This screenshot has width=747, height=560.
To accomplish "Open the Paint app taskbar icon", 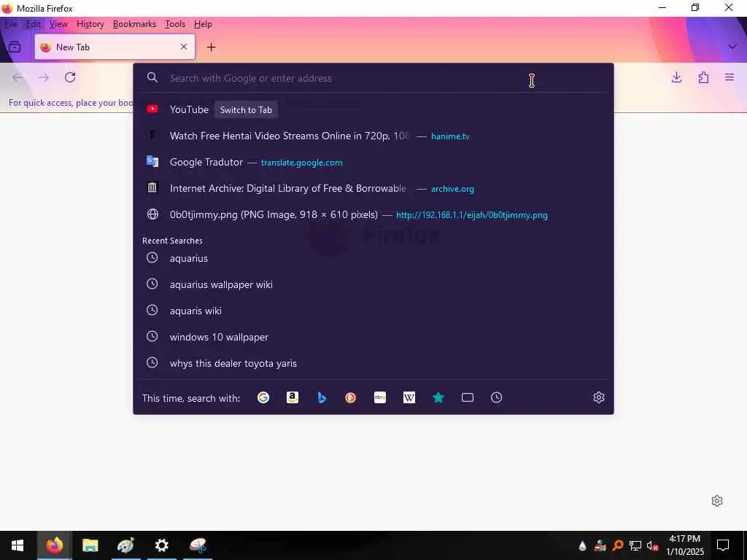I will [x=125, y=545].
